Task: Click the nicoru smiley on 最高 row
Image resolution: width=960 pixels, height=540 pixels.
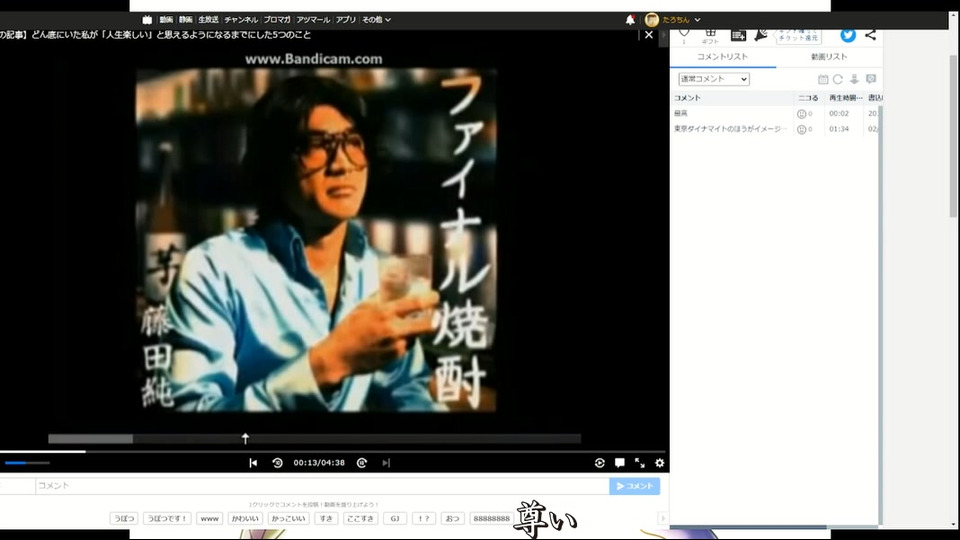Action: 801,114
